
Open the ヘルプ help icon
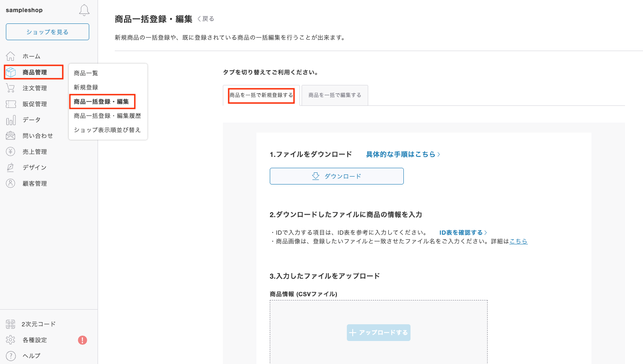pos(10,356)
